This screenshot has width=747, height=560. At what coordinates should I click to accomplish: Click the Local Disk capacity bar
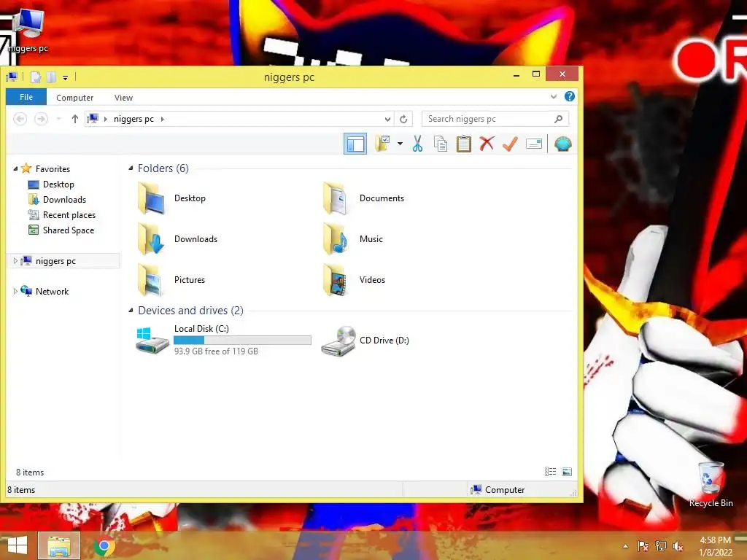tap(242, 340)
